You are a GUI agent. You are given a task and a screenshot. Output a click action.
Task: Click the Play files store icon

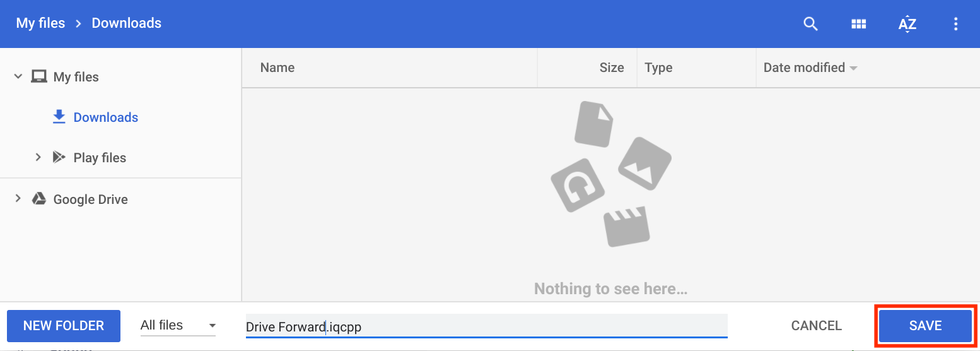click(59, 158)
